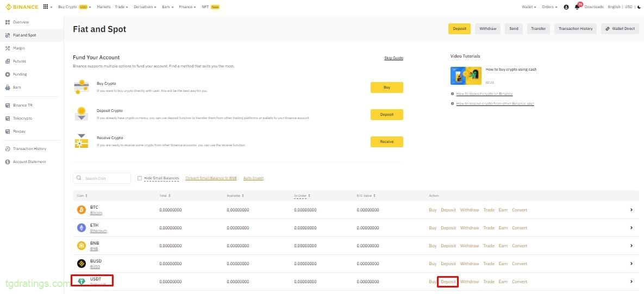Sort table by Total column
644x294 pixels.
(x=165, y=196)
